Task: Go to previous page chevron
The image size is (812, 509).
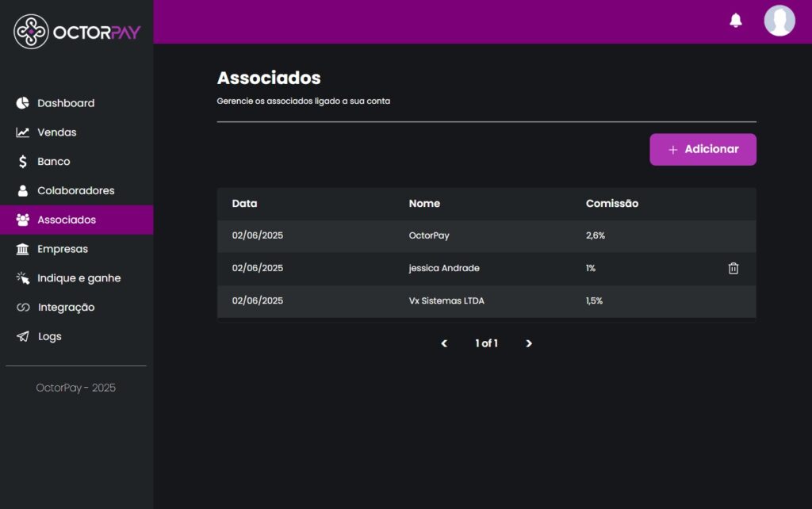Action: click(x=444, y=343)
